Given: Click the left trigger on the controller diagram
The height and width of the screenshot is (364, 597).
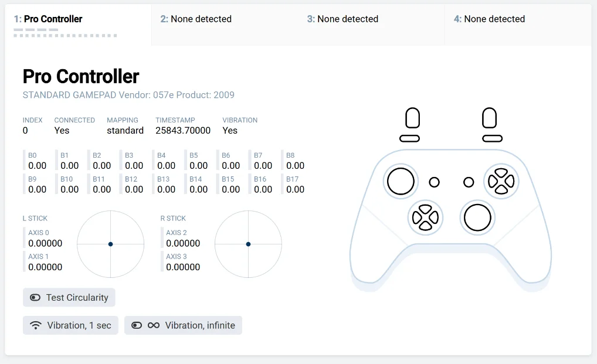Looking at the screenshot, I should tap(413, 118).
